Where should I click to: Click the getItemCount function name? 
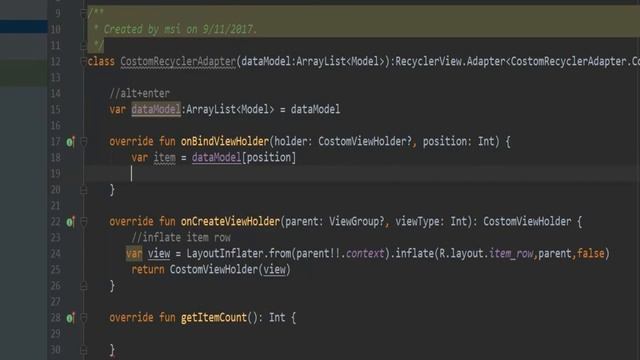[x=214, y=318]
